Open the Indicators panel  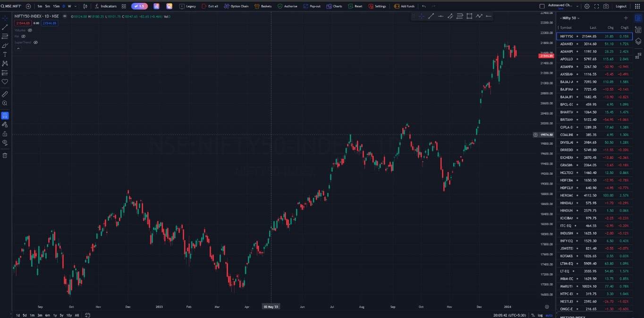pos(108,6)
